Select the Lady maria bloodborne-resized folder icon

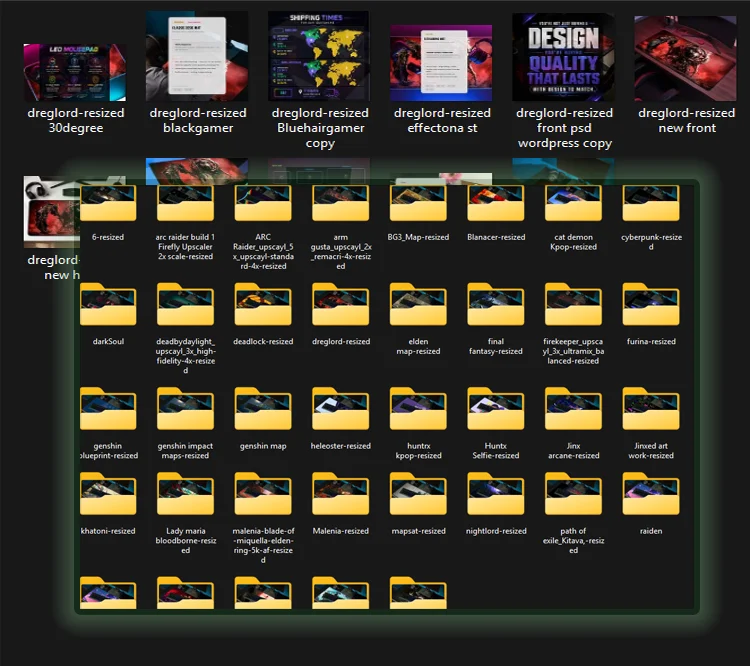click(186, 494)
